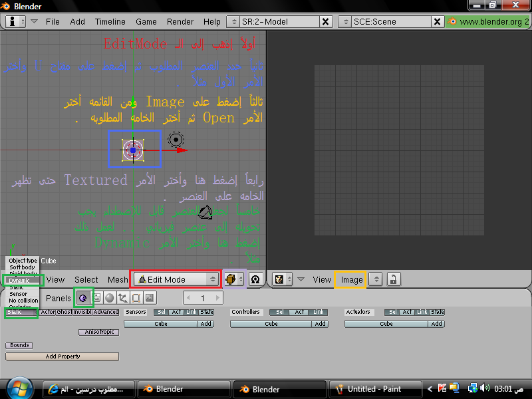Image resolution: width=532 pixels, height=399 pixels.
Task: Collapse the image editor header menus triangle
Action: (301, 279)
